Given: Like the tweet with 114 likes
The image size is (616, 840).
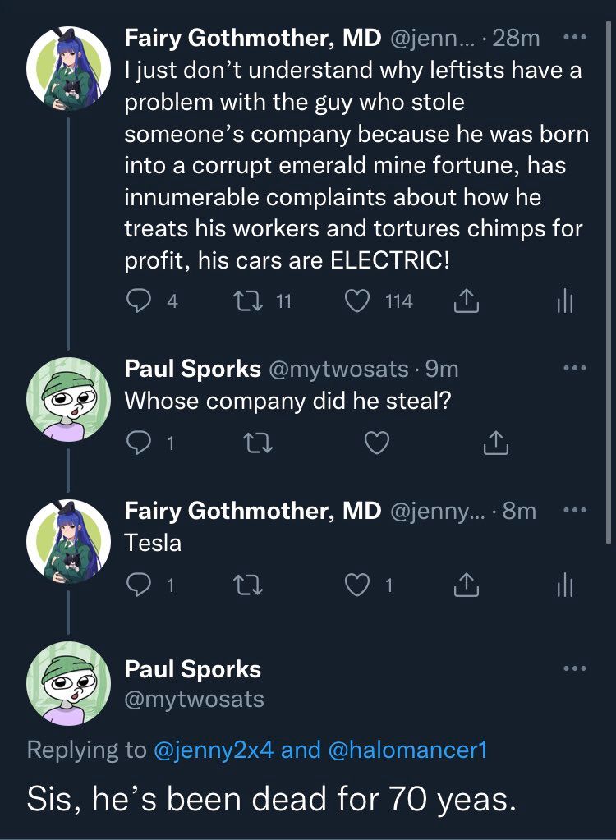Looking at the screenshot, I should pyautogui.click(x=356, y=302).
